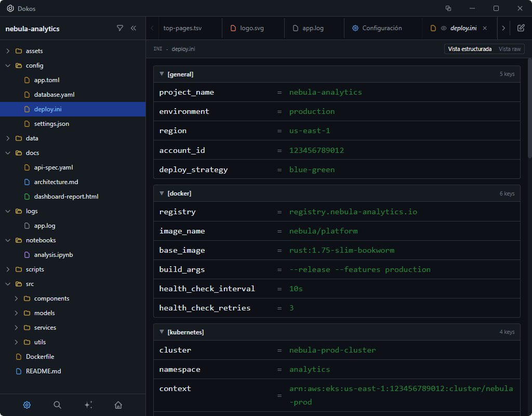Viewport: 532px width, 416px height.
Task: Click the AI sparkles assistant icon
Action: (x=88, y=405)
